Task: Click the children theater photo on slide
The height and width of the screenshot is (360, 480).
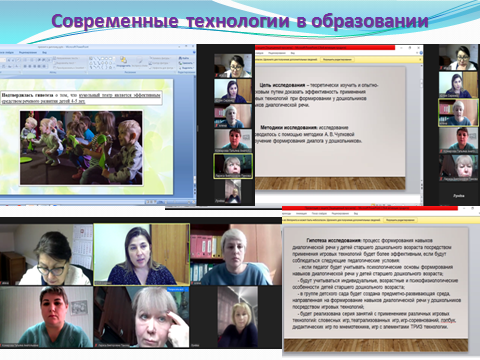Action: click(81, 148)
